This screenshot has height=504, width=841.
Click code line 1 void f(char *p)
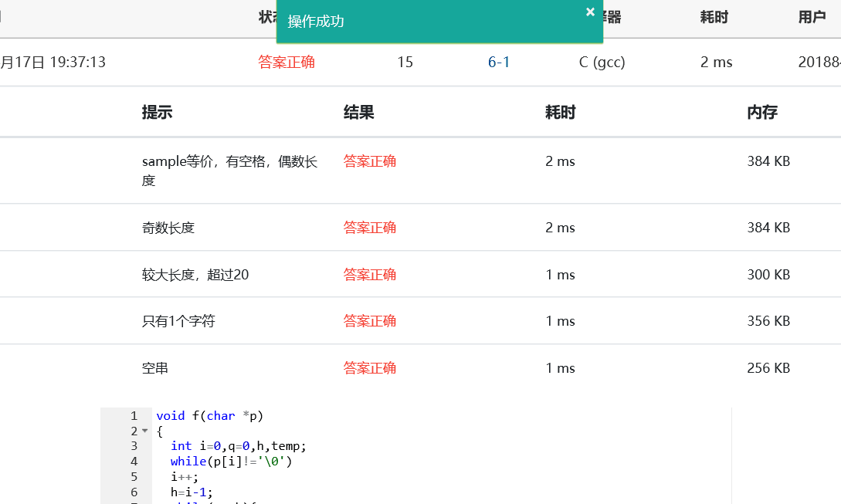(210, 416)
